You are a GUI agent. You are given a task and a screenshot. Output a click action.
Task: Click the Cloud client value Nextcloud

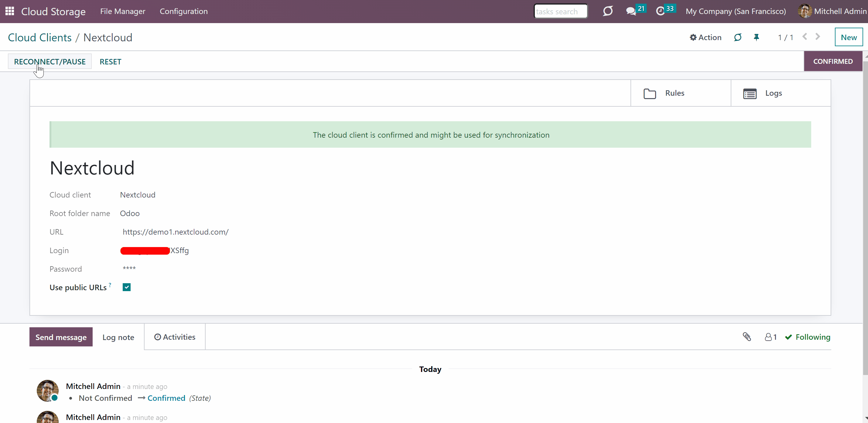pyautogui.click(x=138, y=195)
